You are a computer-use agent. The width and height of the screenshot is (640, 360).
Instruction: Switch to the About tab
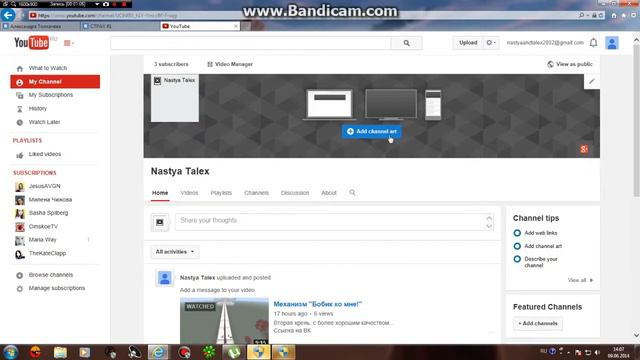click(329, 193)
